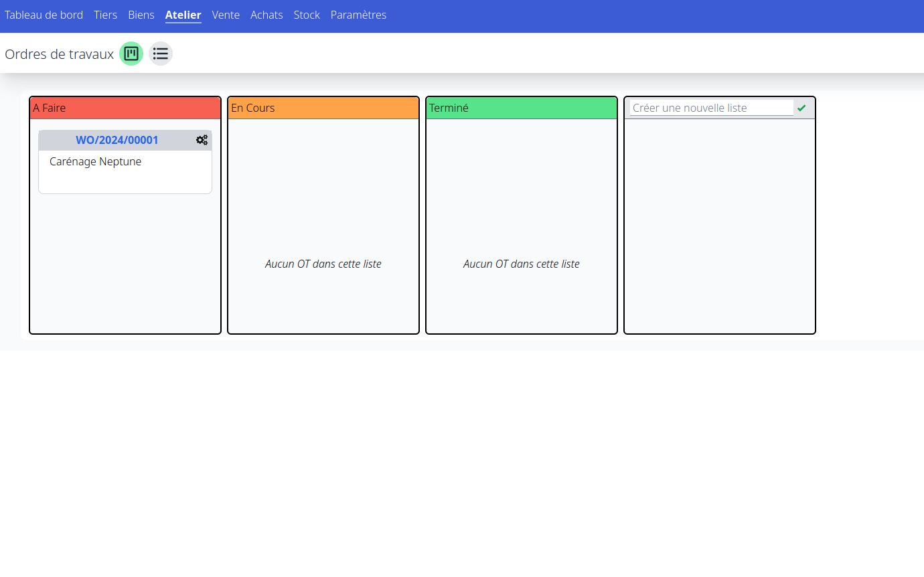Viewport: 924px width, 577px height.
Task: Select the Carénage Neptune card
Action: pyautogui.click(x=95, y=161)
